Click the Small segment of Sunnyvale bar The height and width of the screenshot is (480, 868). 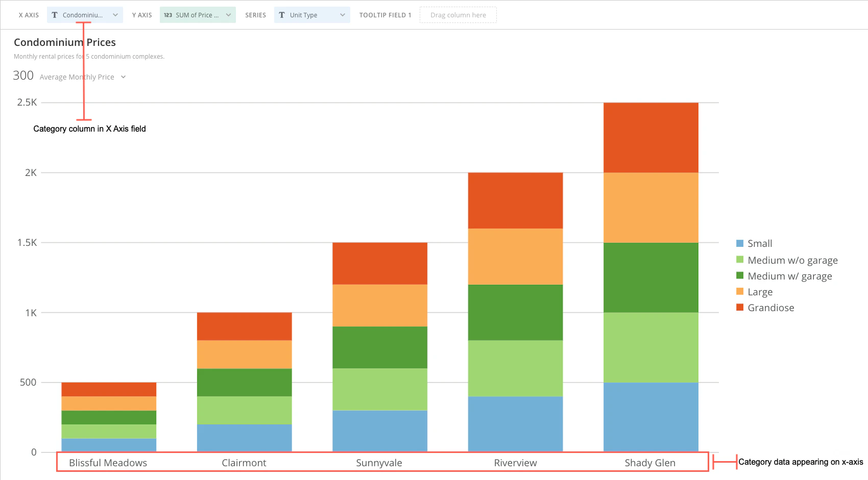pos(380,431)
